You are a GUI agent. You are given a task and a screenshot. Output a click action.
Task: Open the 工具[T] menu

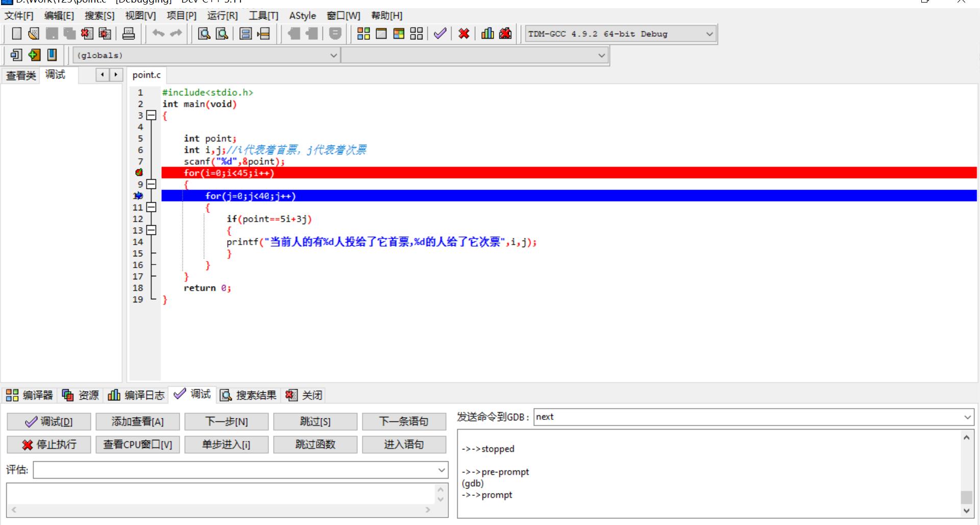click(263, 16)
